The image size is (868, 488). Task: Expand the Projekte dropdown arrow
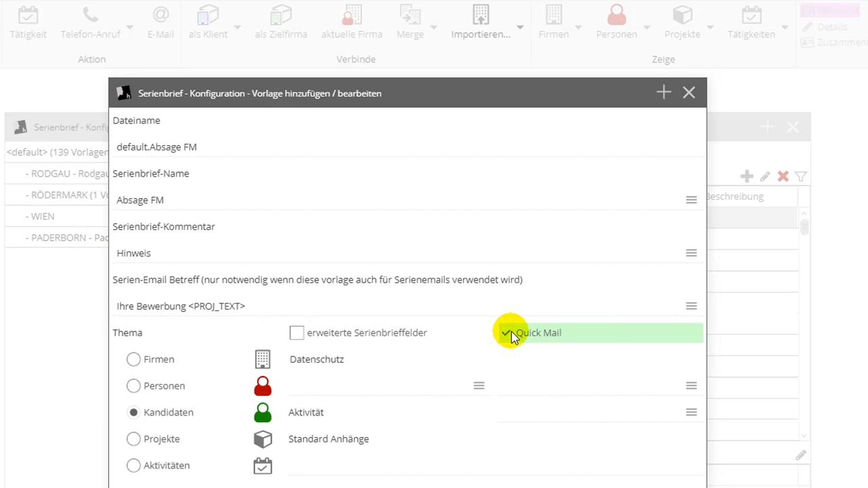coord(710,28)
